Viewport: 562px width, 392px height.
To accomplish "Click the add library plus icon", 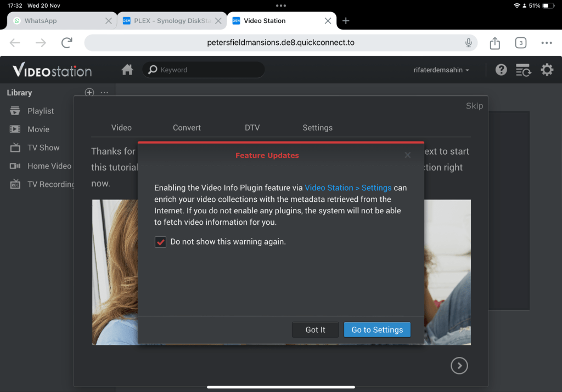I will pyautogui.click(x=89, y=93).
